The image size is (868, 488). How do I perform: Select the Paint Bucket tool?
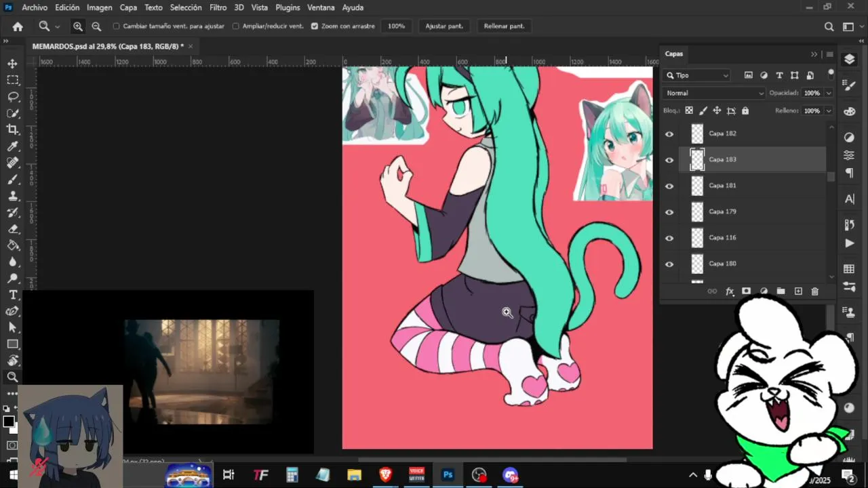click(13, 245)
